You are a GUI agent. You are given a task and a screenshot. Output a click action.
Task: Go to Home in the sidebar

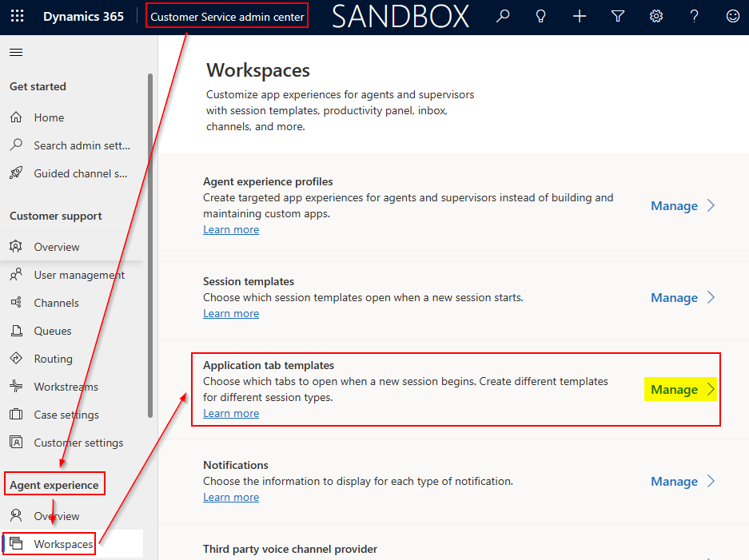coord(49,117)
